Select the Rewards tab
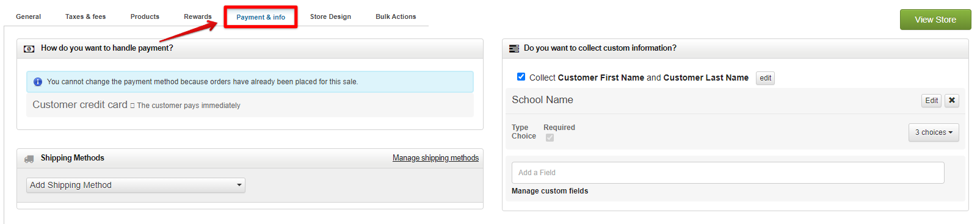Viewport: 980px width, 224px height. pos(198,16)
